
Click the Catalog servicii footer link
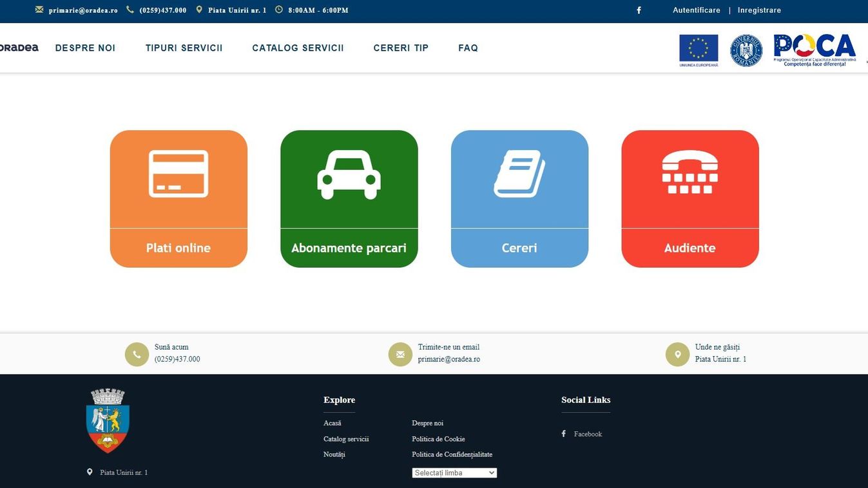tap(346, 439)
